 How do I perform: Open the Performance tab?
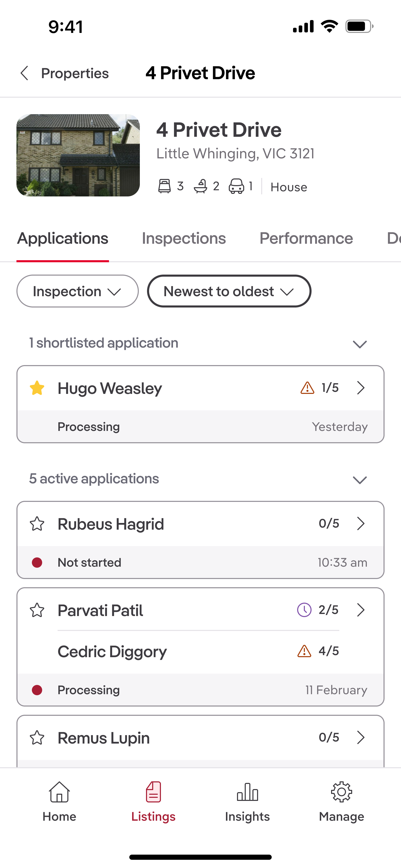306,238
